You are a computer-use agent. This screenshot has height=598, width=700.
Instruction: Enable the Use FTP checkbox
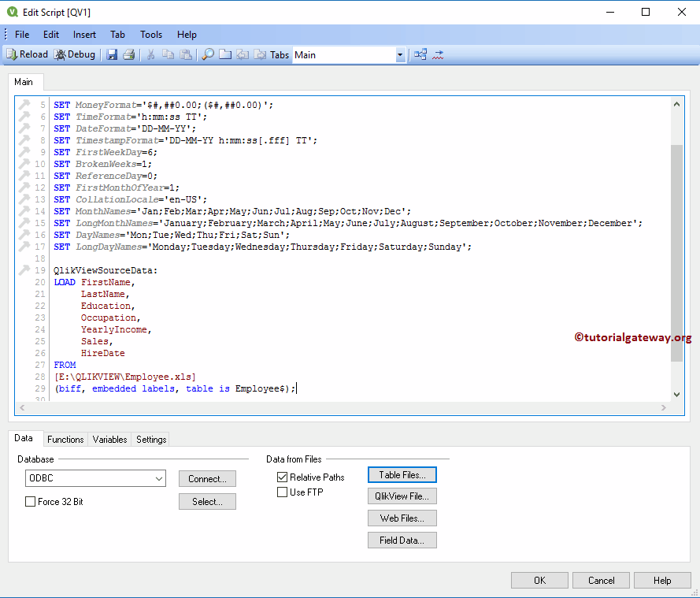point(282,492)
